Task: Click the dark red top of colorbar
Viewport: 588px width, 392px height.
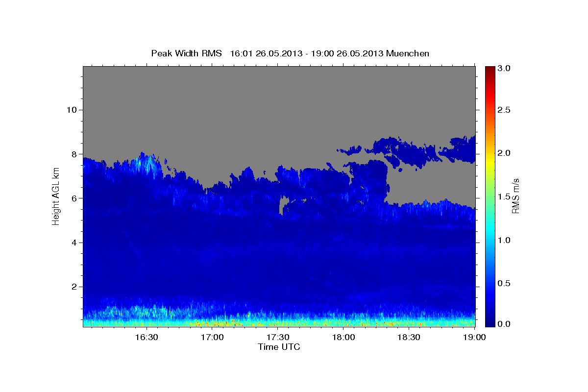Action: tap(490, 70)
